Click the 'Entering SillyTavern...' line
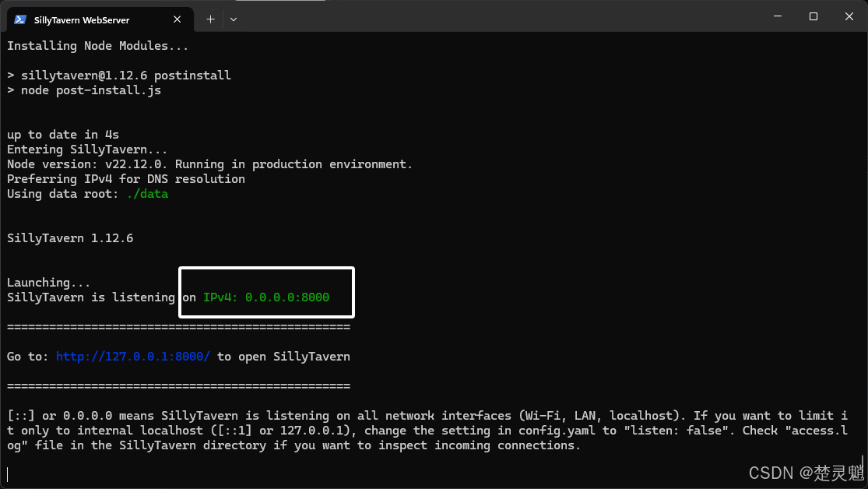Screen dimensions: 868x489 [87, 150]
